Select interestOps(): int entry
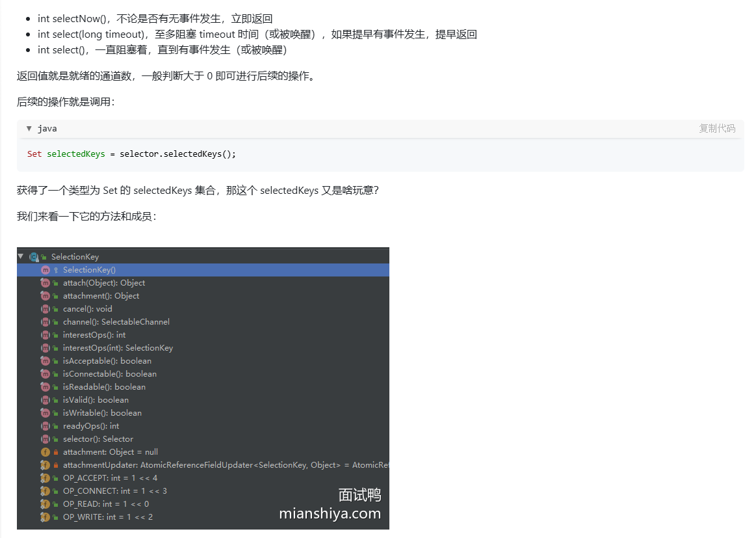The height and width of the screenshot is (538, 756). [x=94, y=335]
